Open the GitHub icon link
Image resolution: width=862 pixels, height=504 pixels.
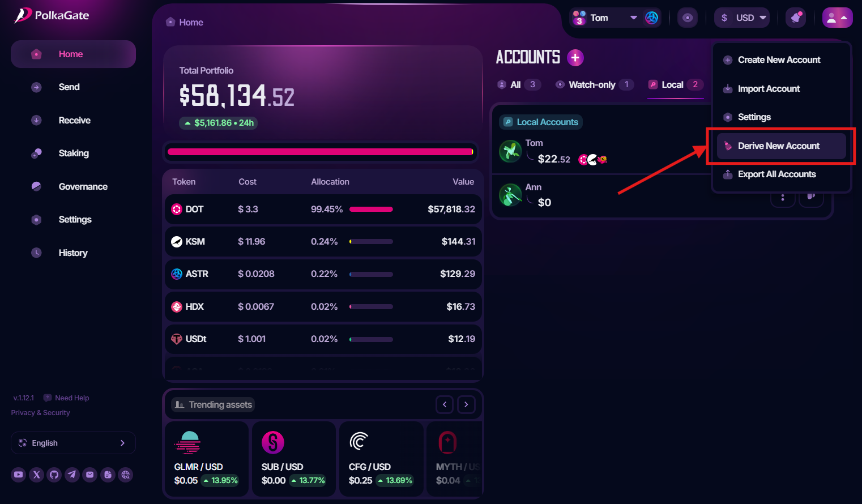tap(54, 475)
